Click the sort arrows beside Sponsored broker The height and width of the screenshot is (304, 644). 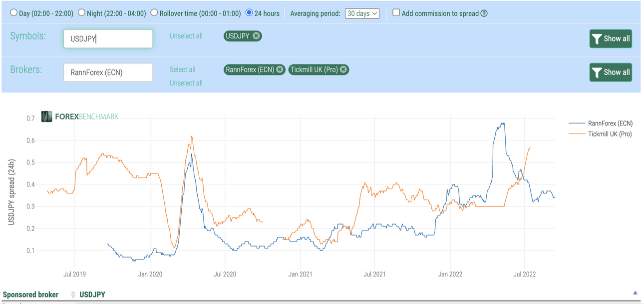73,294
